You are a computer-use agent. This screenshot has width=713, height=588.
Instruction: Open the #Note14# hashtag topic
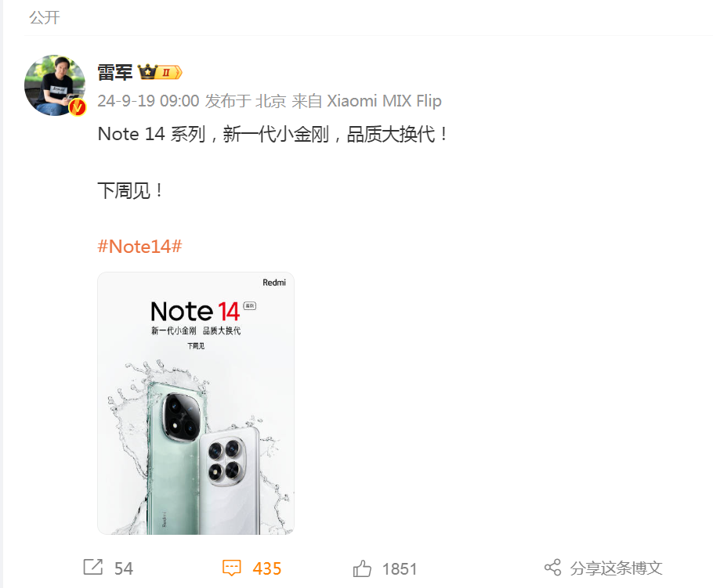[x=139, y=247]
